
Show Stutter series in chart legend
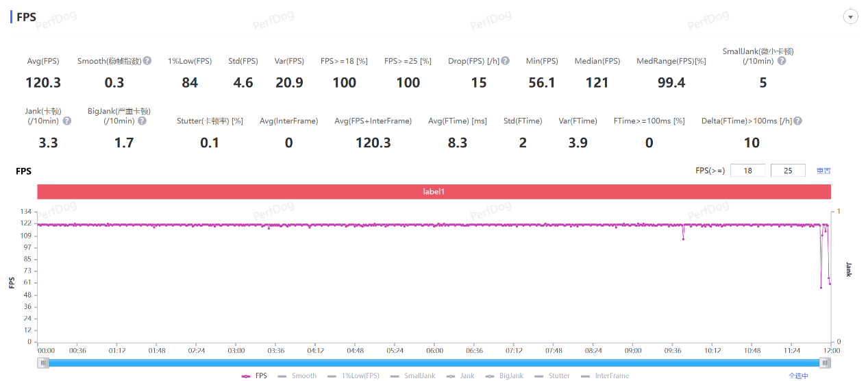point(551,376)
